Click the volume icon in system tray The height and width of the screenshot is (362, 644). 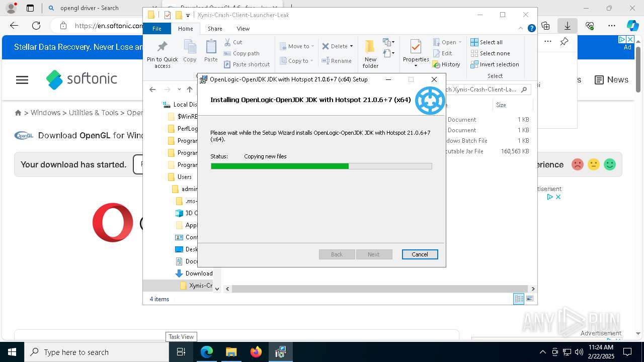(x=579, y=352)
